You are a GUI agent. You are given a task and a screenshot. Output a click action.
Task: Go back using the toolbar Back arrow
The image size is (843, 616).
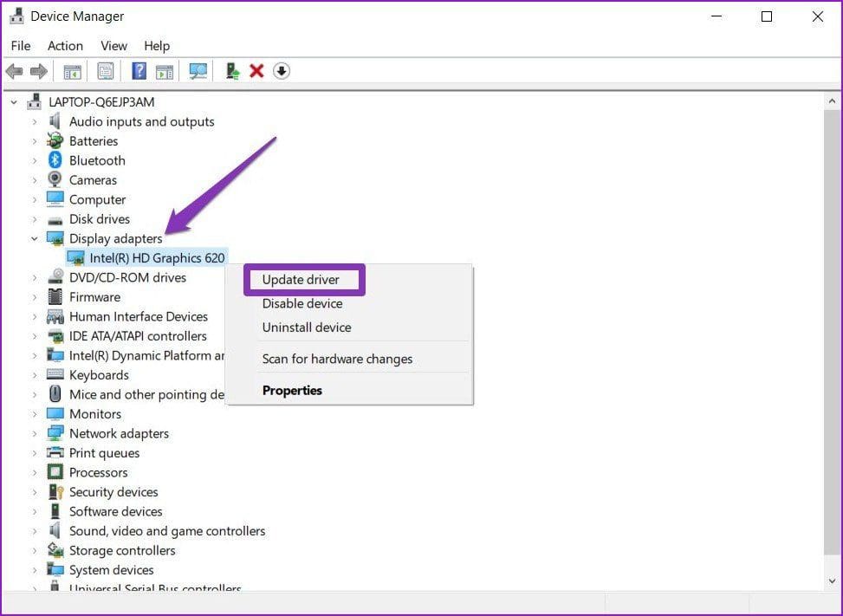(14, 71)
